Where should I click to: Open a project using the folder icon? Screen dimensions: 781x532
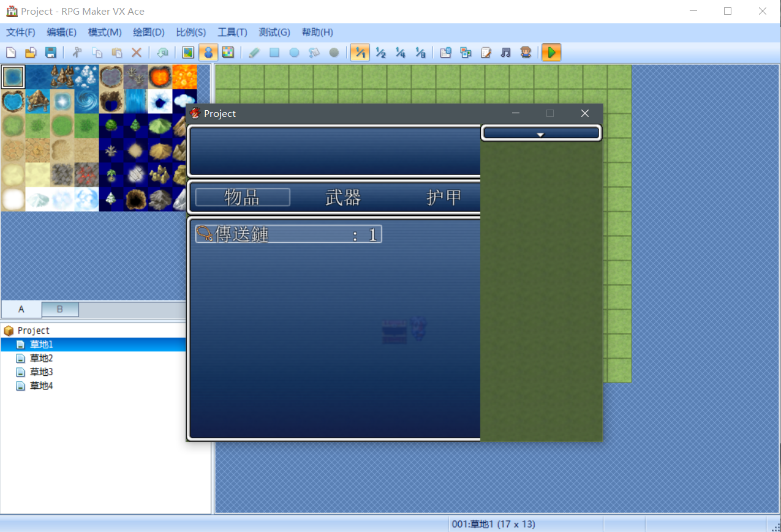(x=31, y=53)
